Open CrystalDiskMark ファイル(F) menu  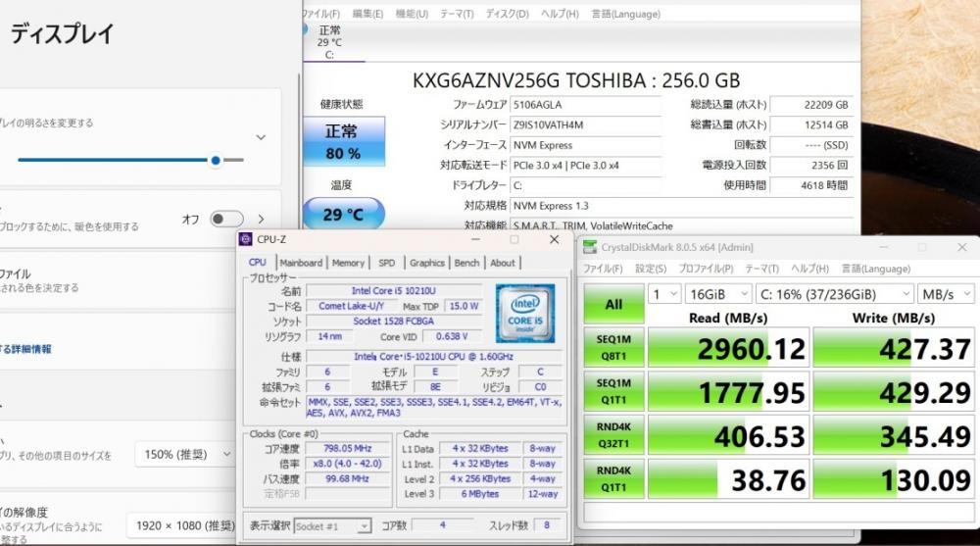pyautogui.click(x=603, y=269)
